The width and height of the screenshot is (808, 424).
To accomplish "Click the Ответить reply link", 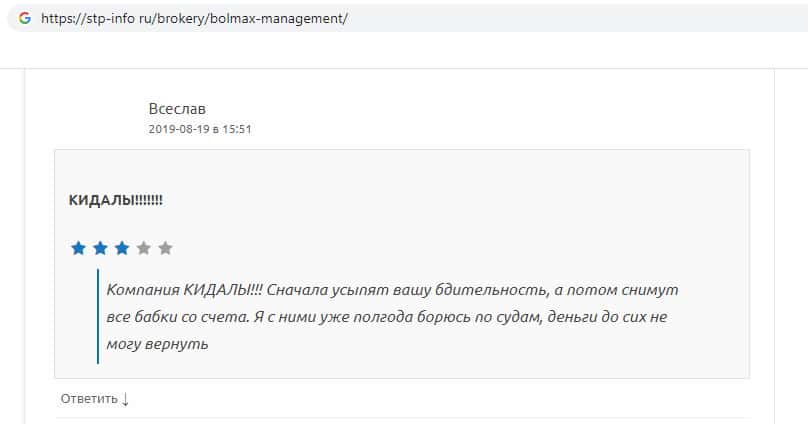I will 89,399.
